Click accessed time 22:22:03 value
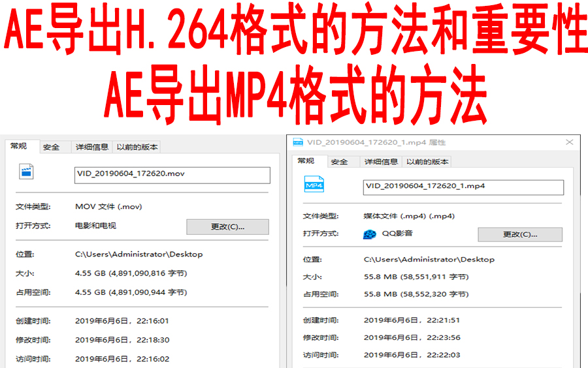 [x=412, y=355]
